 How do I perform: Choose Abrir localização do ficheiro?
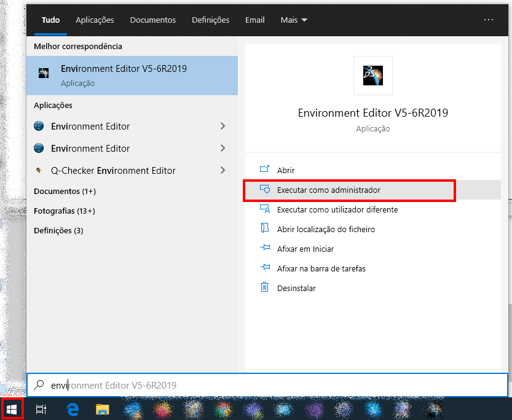coord(326,229)
